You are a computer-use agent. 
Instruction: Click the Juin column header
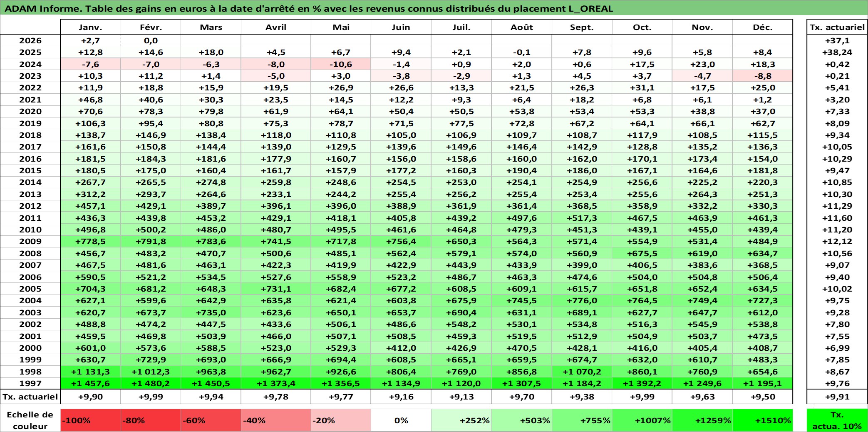coord(401,27)
